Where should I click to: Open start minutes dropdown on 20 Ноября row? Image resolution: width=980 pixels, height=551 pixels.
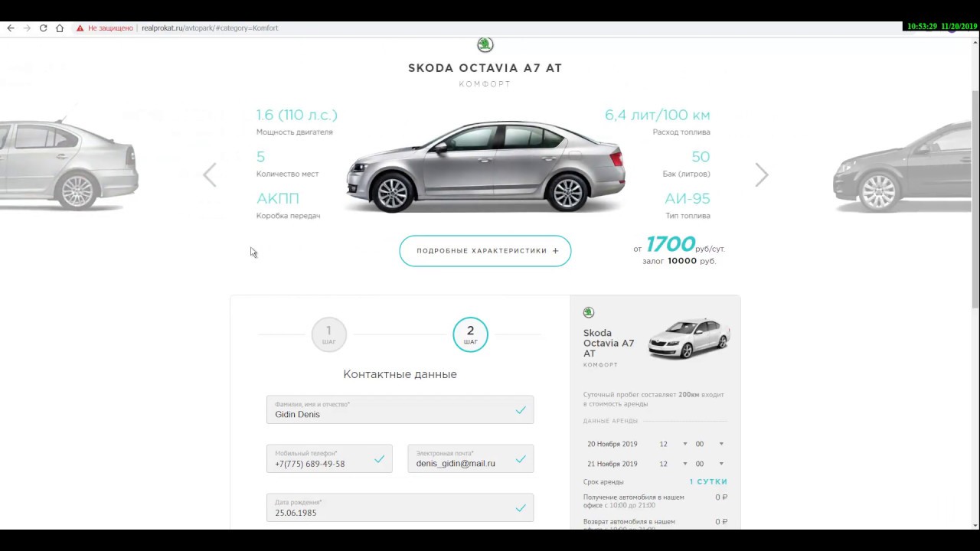click(709, 444)
